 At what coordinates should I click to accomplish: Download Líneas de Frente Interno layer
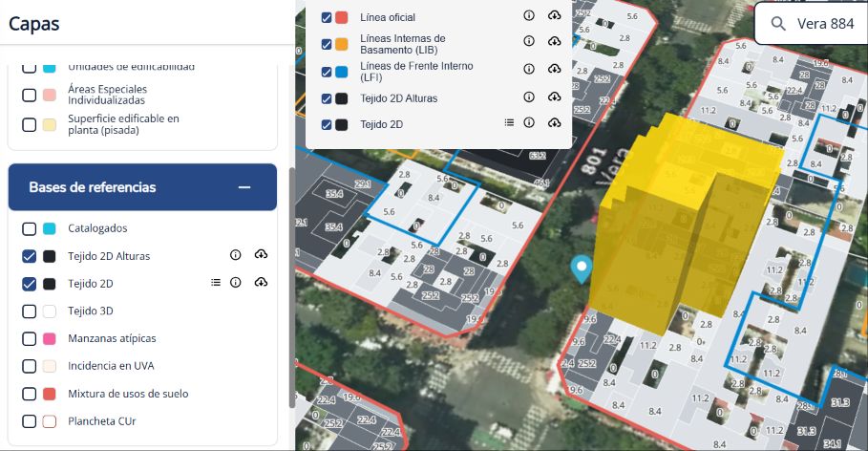pyautogui.click(x=554, y=69)
